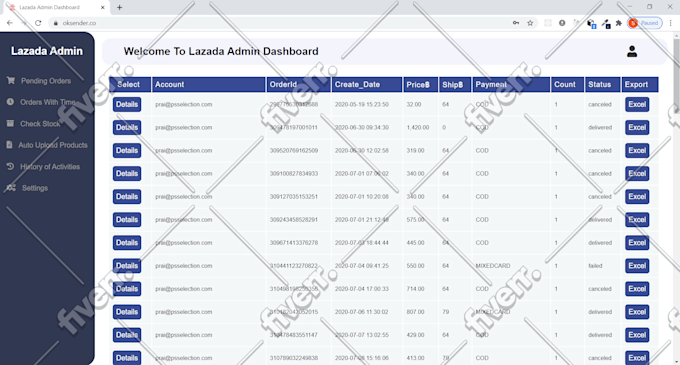Viewport: 680px width, 365px height.
Task: Go to Check Stock section
Action: tap(40, 124)
